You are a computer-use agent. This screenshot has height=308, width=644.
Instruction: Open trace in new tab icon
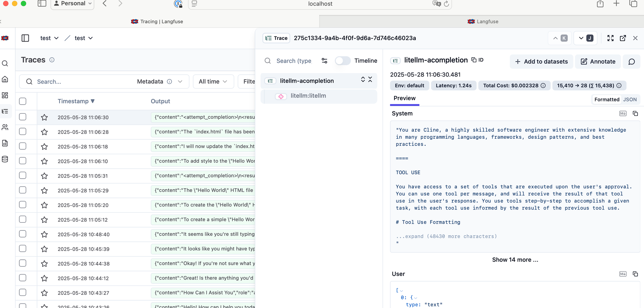point(623,38)
